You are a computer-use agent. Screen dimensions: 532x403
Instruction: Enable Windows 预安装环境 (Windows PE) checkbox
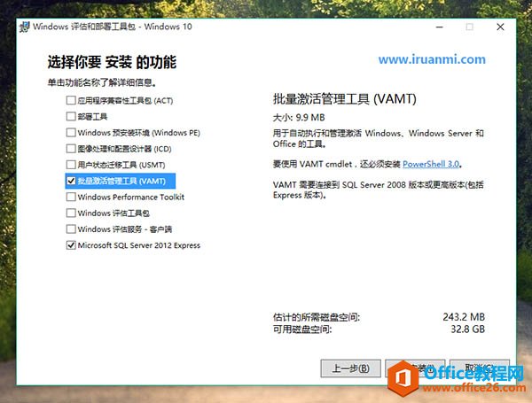(71, 132)
